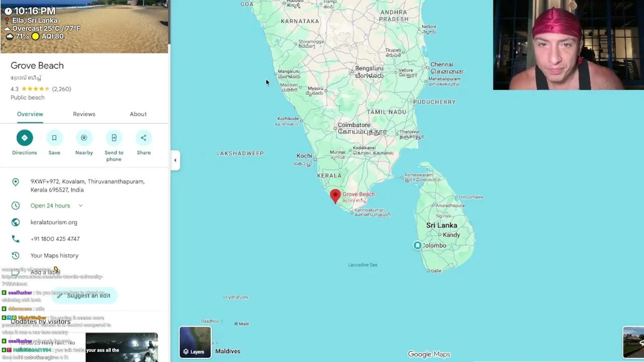The height and width of the screenshot is (362, 644).
Task: Click the clock icon beside opening hours
Action: click(x=16, y=206)
